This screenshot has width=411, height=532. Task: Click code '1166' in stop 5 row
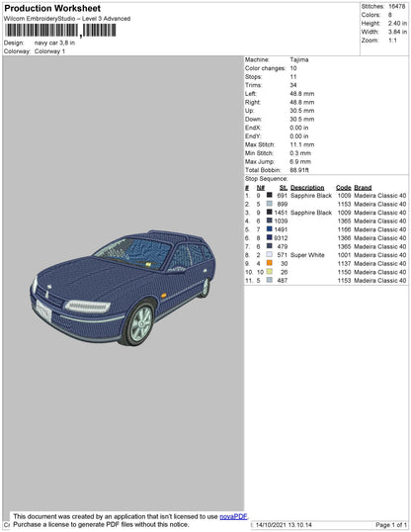coord(344,229)
